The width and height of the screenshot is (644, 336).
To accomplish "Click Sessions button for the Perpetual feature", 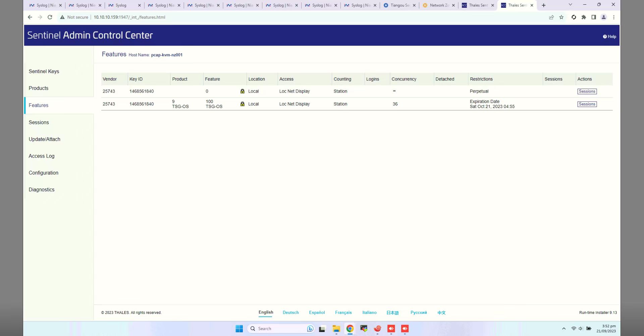I will pos(587,91).
